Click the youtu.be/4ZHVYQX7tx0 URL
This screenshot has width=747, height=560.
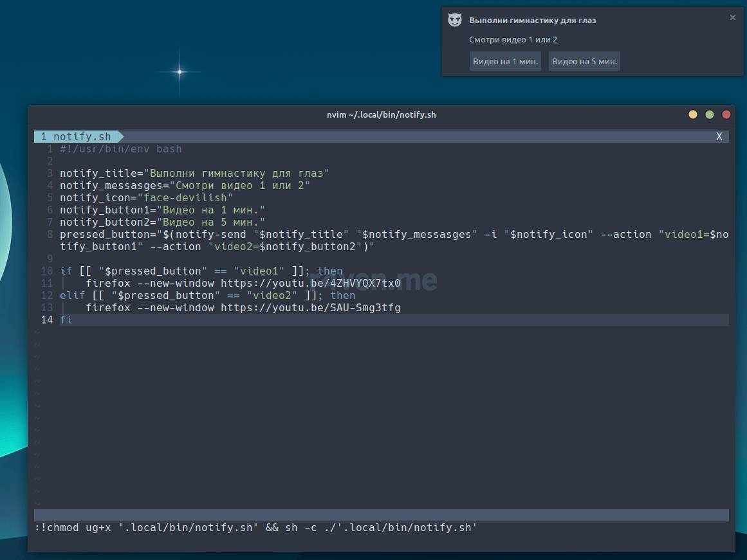pos(310,284)
